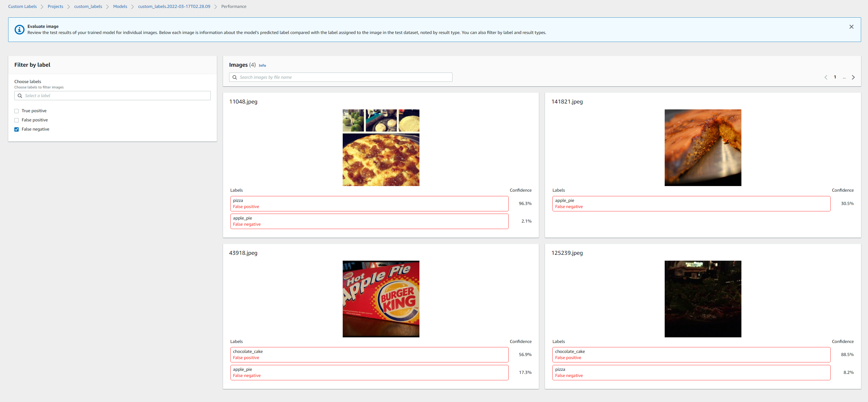The image size is (868, 402).
Task: Go to previous page of images
Action: (x=826, y=77)
